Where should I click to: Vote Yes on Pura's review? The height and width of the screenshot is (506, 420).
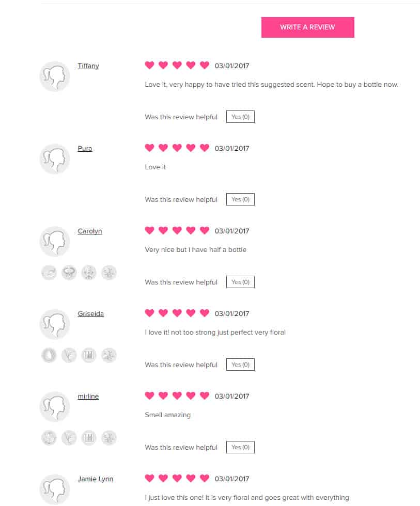[240, 199]
